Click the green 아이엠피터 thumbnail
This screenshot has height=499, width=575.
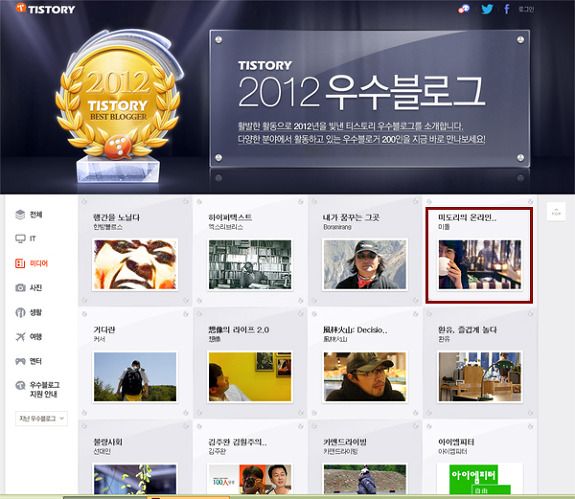tap(480, 479)
